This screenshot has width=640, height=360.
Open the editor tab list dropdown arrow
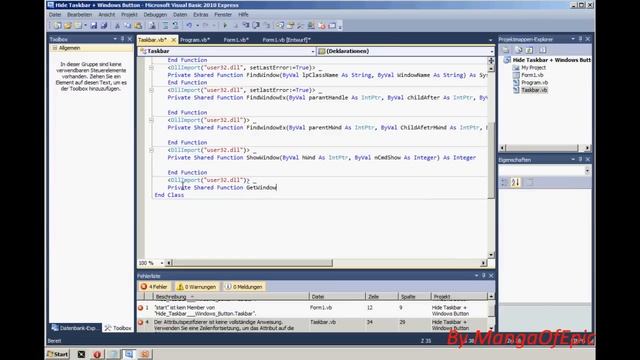pyautogui.click(x=490, y=40)
